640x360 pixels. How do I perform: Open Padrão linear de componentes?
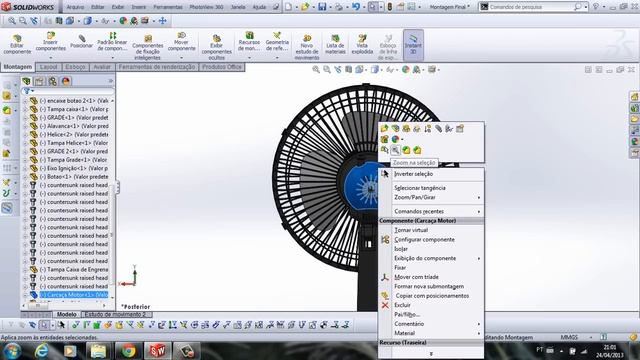112,42
